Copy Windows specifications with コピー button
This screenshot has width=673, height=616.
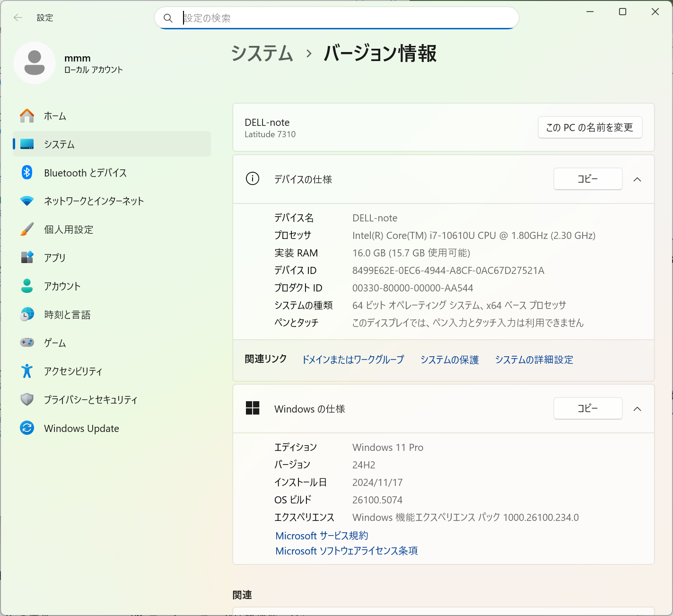pyautogui.click(x=588, y=408)
